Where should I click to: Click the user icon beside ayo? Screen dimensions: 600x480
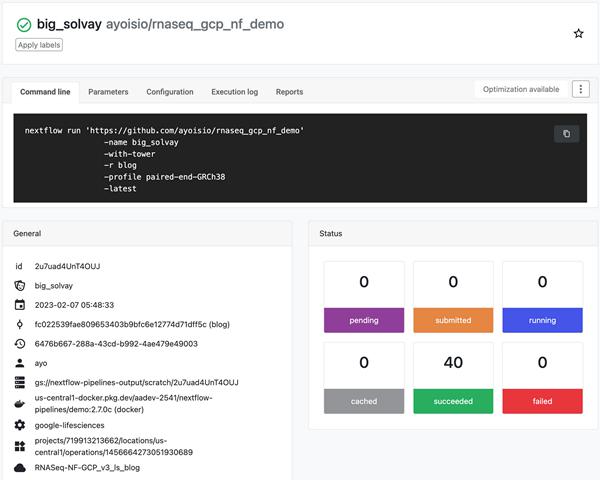click(x=20, y=363)
